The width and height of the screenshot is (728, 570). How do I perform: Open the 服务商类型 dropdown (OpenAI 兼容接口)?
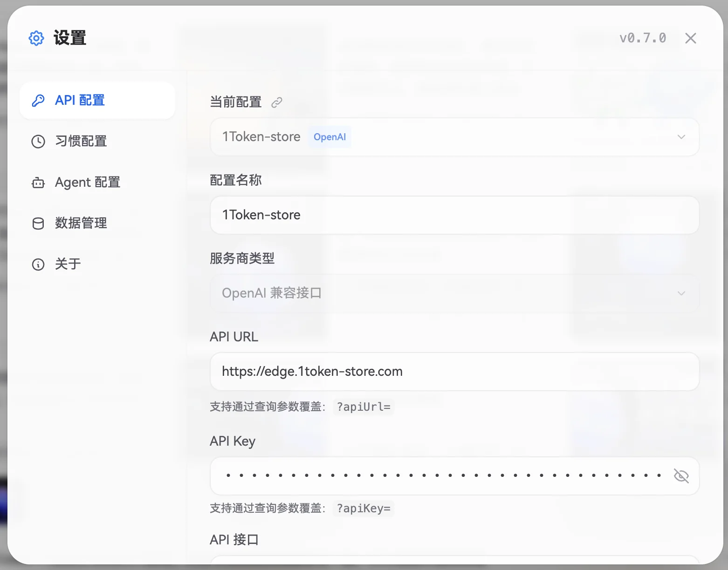pos(454,293)
